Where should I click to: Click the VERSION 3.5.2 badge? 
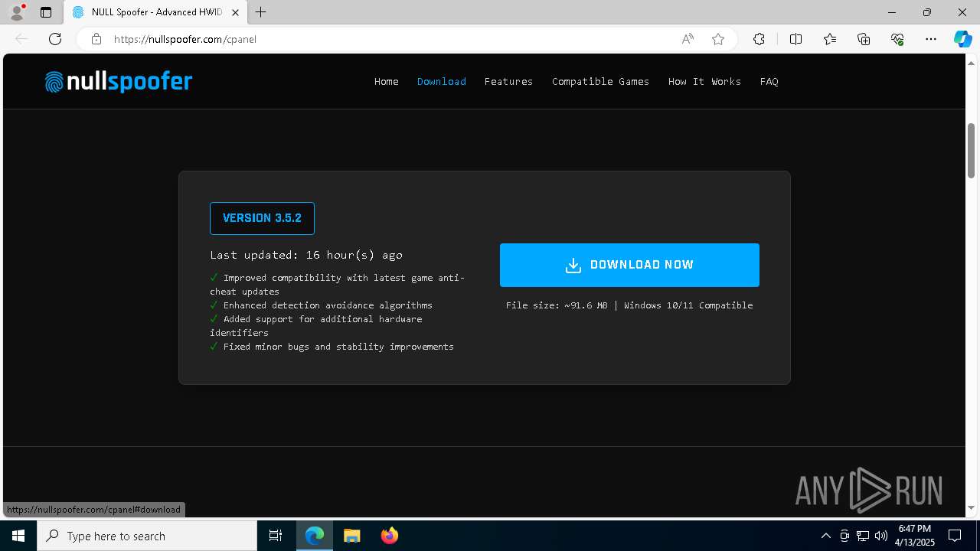click(x=262, y=218)
